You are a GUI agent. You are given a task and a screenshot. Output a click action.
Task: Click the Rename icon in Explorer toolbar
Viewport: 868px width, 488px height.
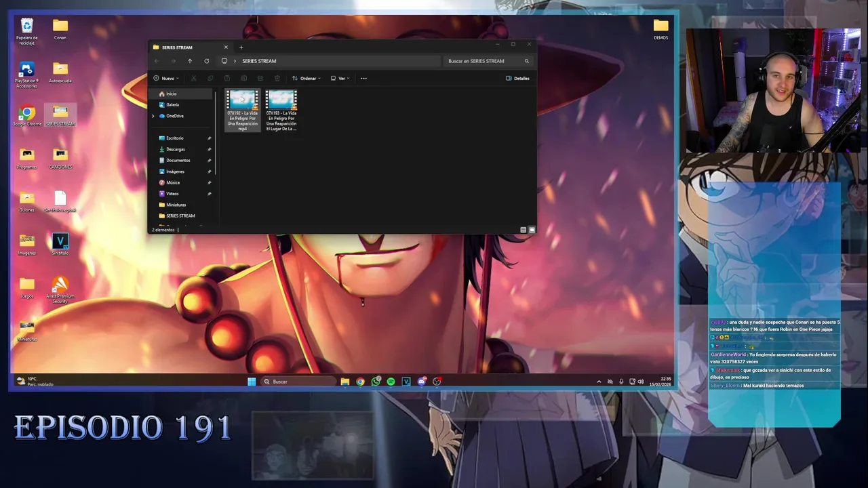pos(243,78)
